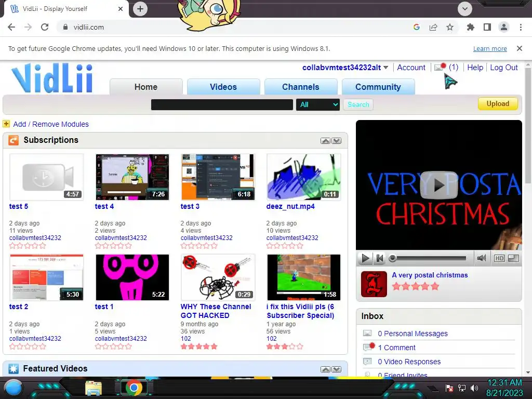Open the test 1 video thumbnail
This screenshot has width=532, height=399.
tap(132, 277)
